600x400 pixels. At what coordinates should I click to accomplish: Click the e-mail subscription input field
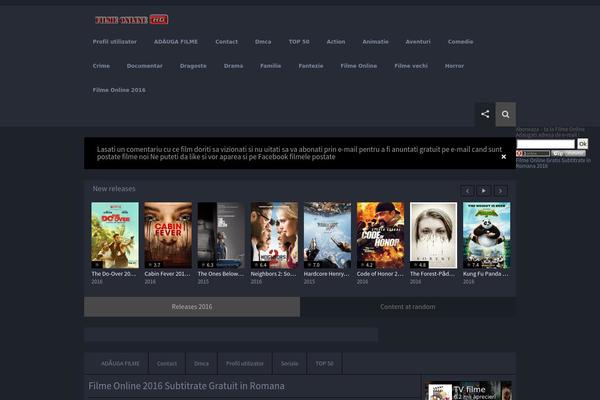tap(546, 144)
